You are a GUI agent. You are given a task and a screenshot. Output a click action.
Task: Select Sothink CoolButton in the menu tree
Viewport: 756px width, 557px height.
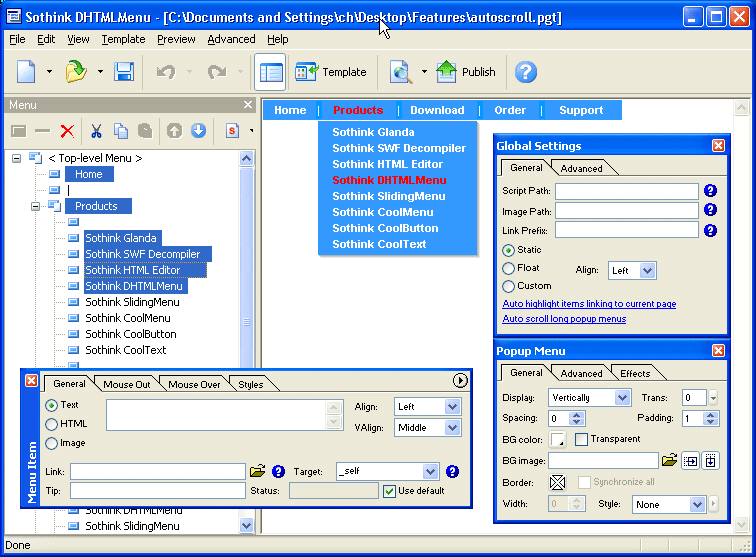(131, 334)
